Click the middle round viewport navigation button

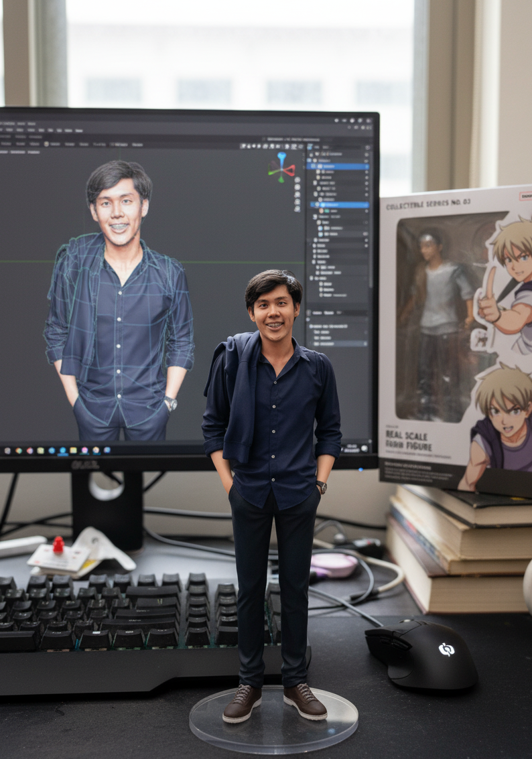click(297, 194)
